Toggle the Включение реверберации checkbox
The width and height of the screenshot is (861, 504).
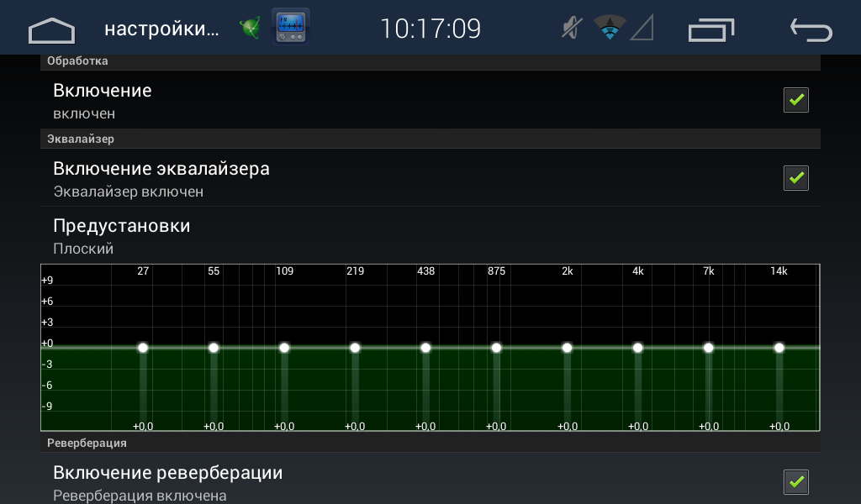(795, 482)
